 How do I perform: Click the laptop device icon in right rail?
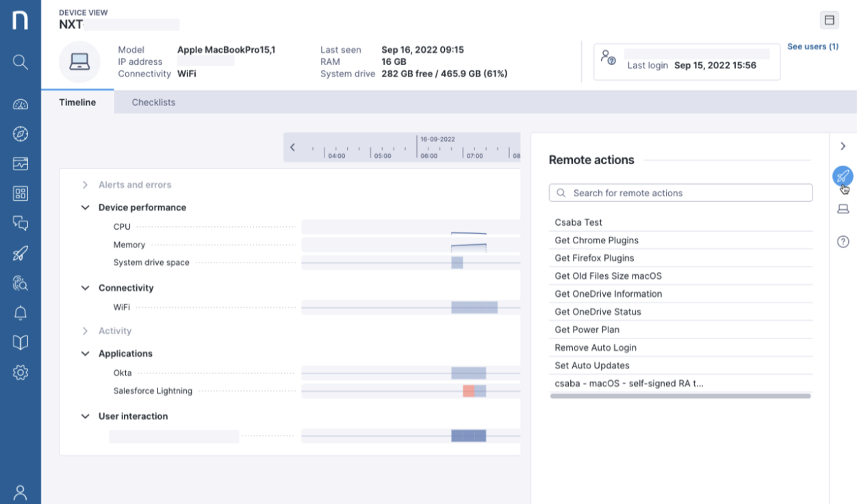coord(843,209)
